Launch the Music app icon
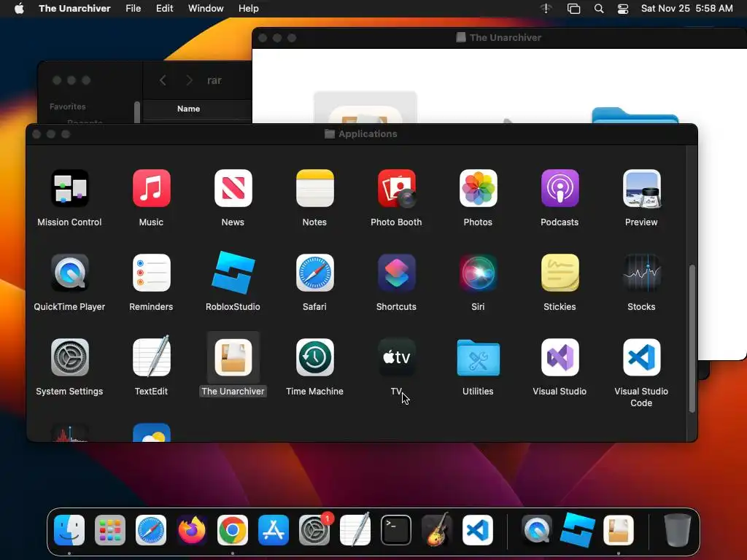Viewport: 747px width, 560px height. (152, 189)
